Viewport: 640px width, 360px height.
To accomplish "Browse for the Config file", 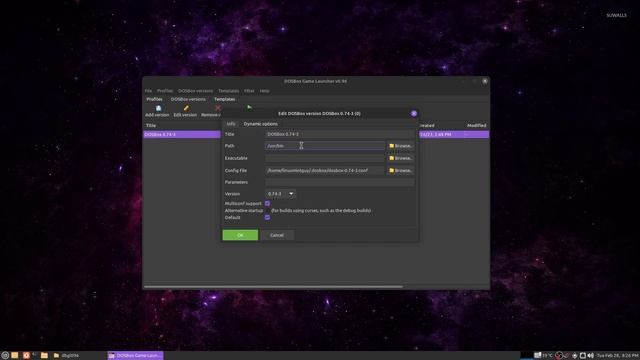I will click(x=400, y=170).
